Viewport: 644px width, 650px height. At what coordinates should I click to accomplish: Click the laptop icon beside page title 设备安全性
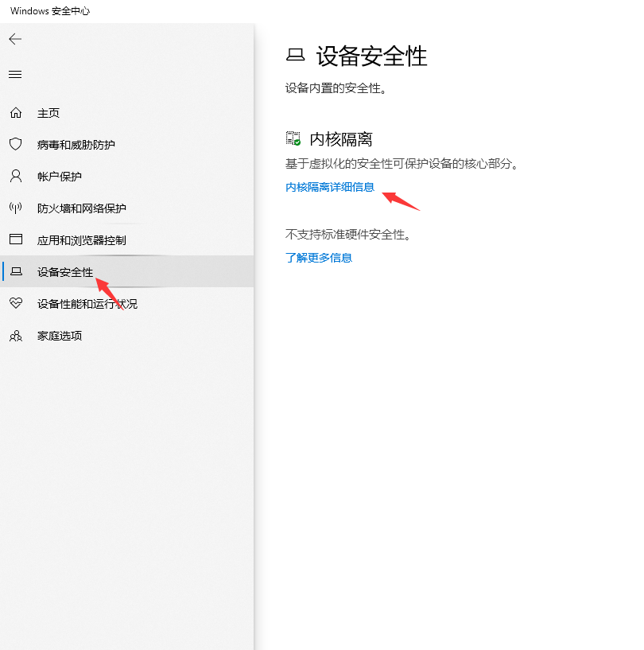(x=295, y=55)
